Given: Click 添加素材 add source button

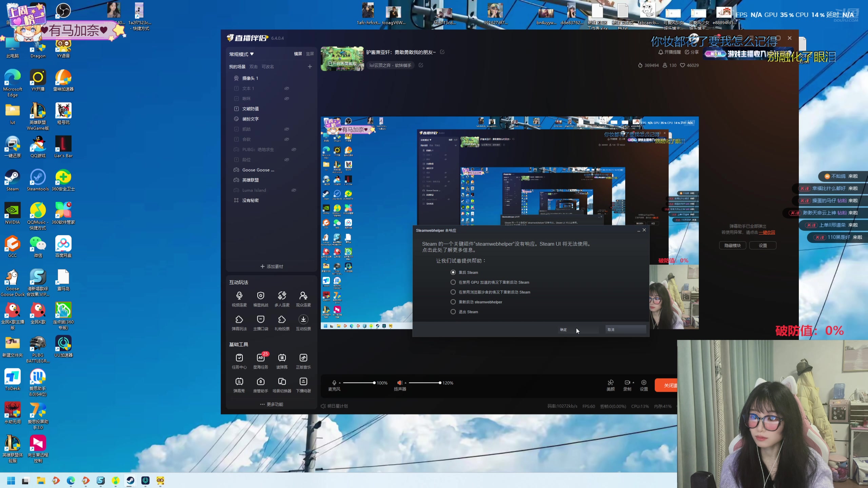Looking at the screenshot, I should coord(272,266).
